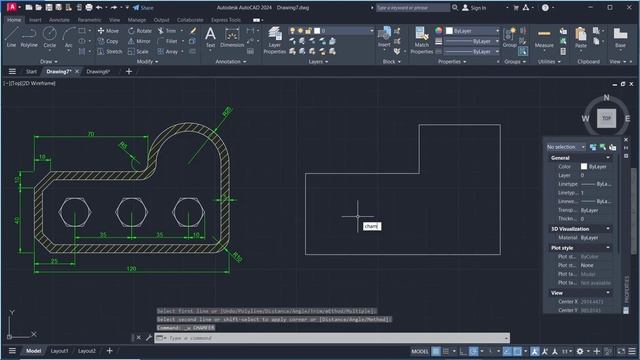Viewport: 640px width, 360px height.
Task: Click the Rotate tool
Action: tap(140, 31)
